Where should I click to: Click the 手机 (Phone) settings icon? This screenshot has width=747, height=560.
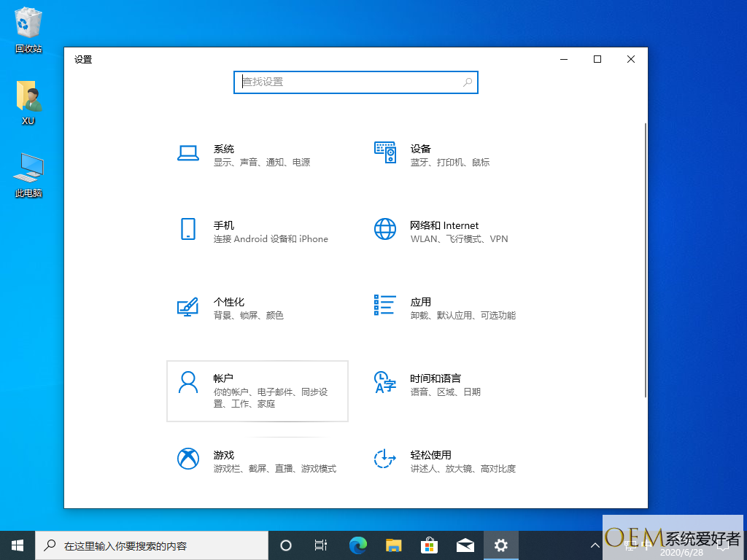[x=188, y=229]
